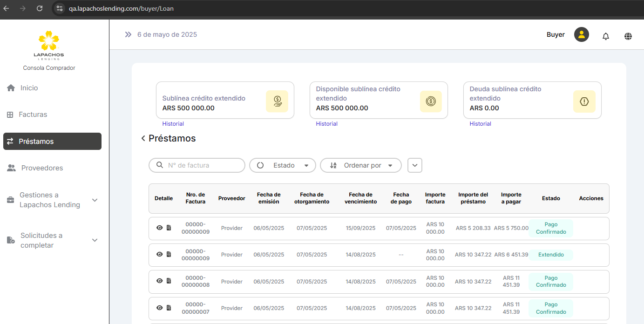Image resolution: width=644 pixels, height=324 pixels.
Task: Click the notification bell icon
Action: coord(606,36)
